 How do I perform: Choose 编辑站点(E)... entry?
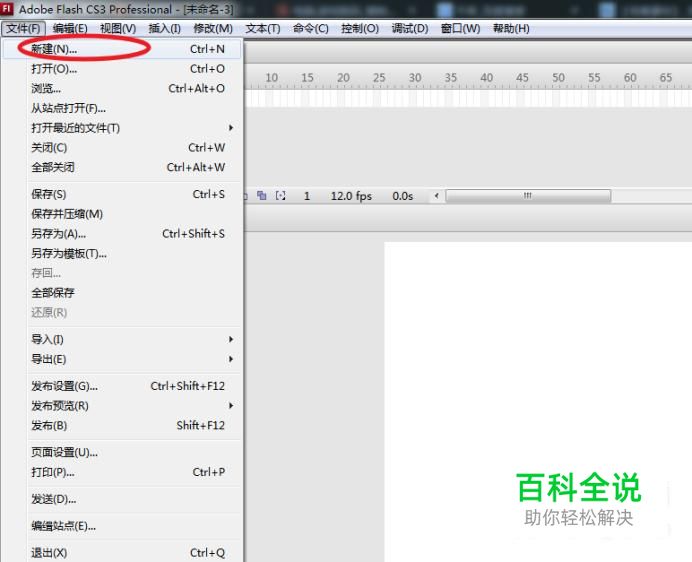pyautogui.click(x=122, y=526)
